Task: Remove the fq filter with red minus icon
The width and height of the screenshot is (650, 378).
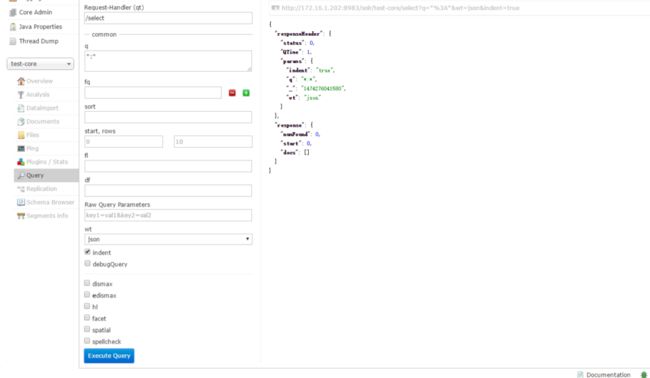Action: (x=232, y=93)
